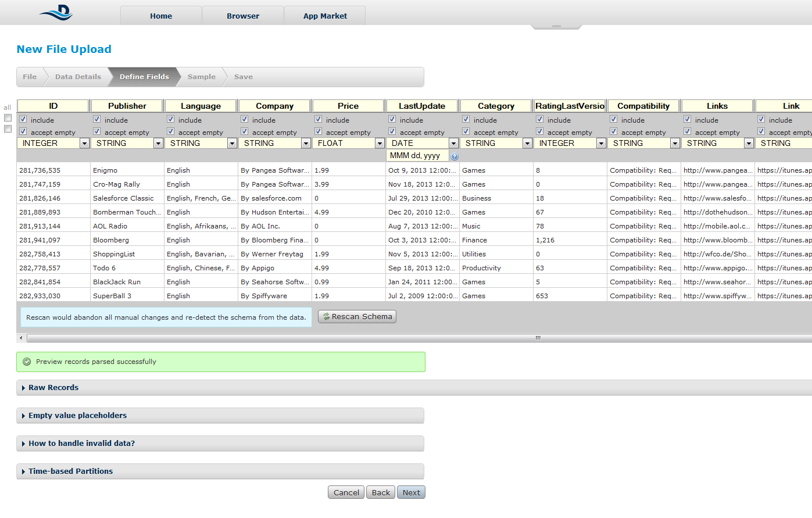Click the date format field MMM dd, yyyy

click(417, 156)
